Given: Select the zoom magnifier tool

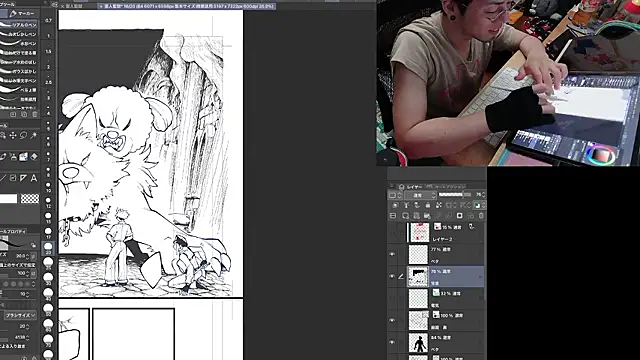Looking at the screenshot, I should point(3,135).
